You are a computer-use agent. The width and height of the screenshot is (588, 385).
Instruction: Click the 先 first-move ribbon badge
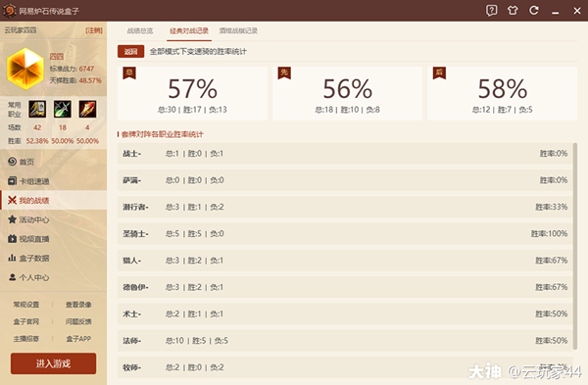(284, 72)
